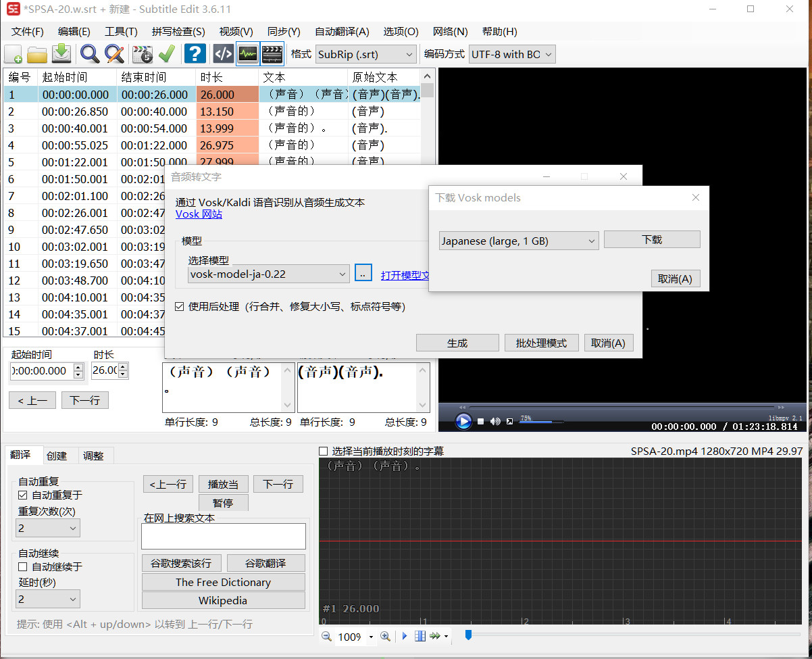The image size is (812, 659).
Task: Click the green checkmark spell check icon
Action: point(167,54)
